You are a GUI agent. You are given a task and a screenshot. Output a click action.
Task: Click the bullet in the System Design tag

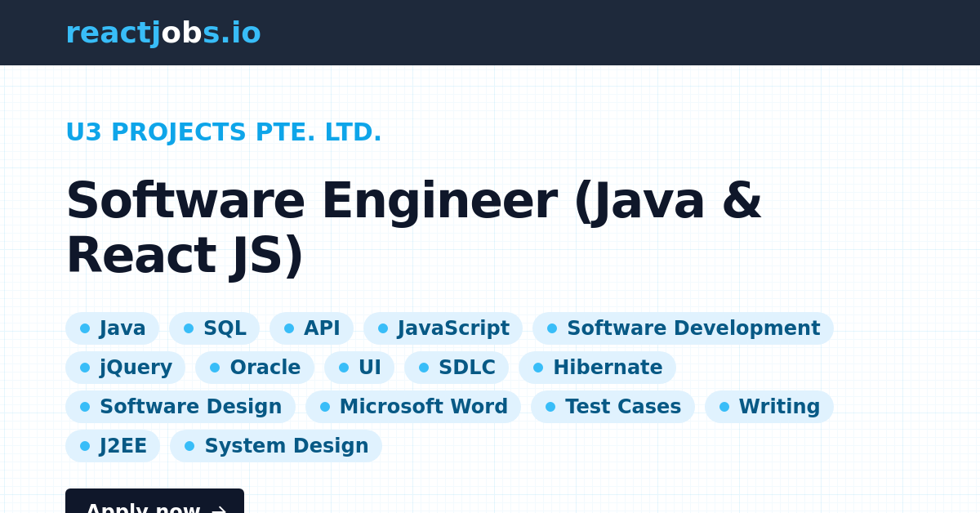(190, 445)
